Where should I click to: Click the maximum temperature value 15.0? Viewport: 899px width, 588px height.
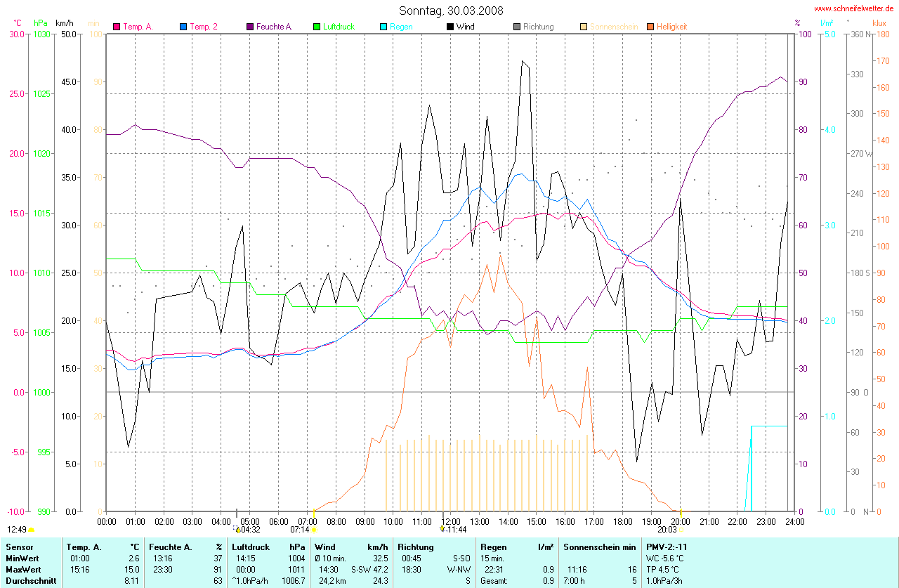133,569
